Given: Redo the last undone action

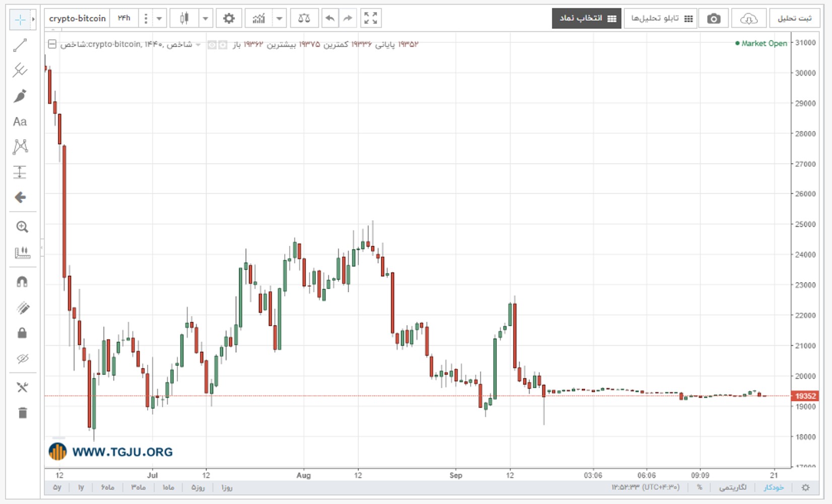Looking at the screenshot, I should coord(348,19).
